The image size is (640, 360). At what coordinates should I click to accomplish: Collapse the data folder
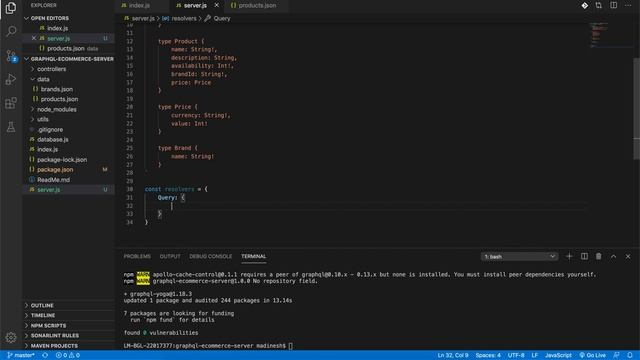pos(43,79)
